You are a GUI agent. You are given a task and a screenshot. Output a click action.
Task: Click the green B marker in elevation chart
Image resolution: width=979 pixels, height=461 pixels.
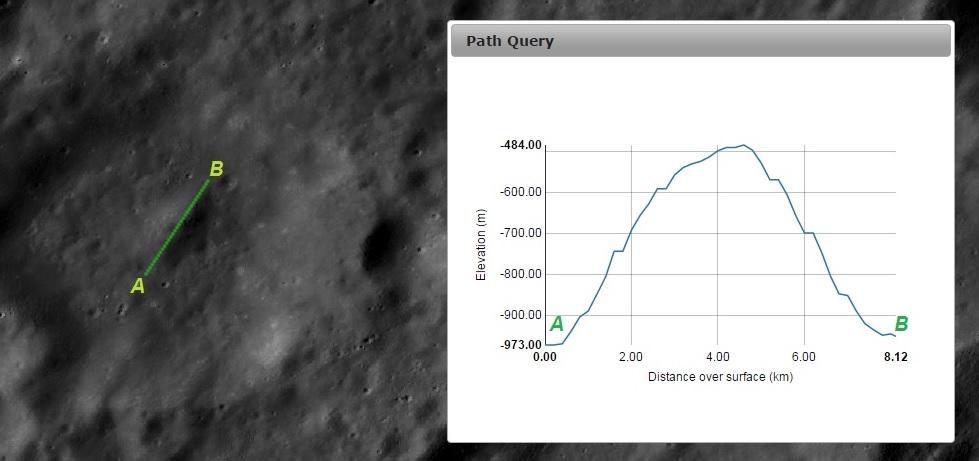click(901, 324)
